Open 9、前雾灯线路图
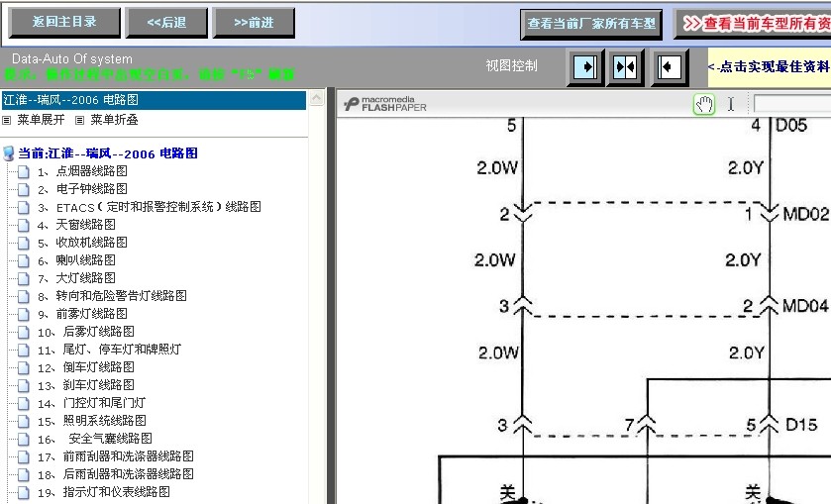 (82, 314)
